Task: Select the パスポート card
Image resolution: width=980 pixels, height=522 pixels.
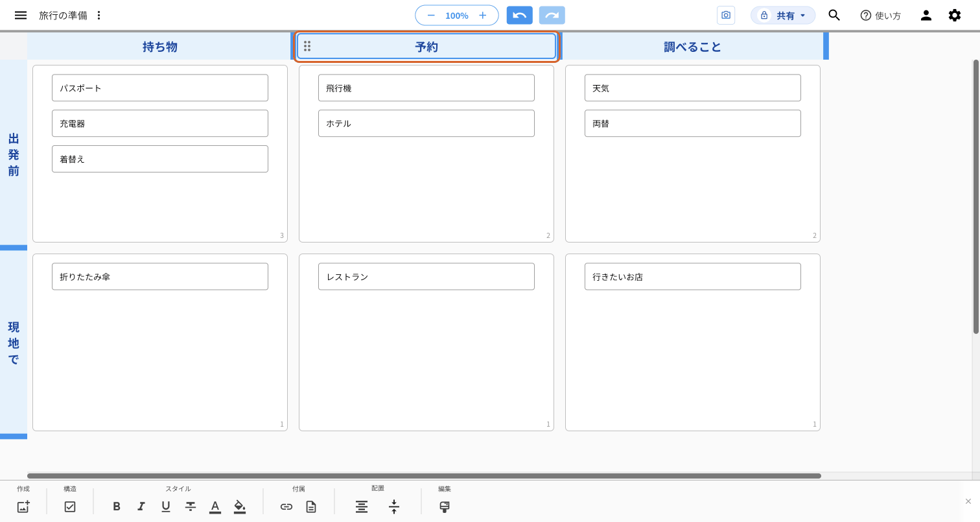Action: pyautogui.click(x=160, y=88)
